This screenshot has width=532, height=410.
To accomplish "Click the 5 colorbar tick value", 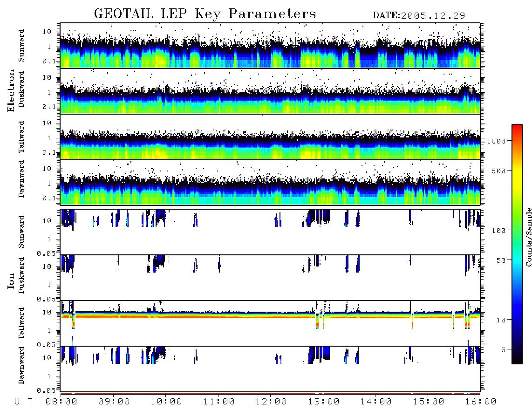I will pyautogui.click(x=504, y=349).
